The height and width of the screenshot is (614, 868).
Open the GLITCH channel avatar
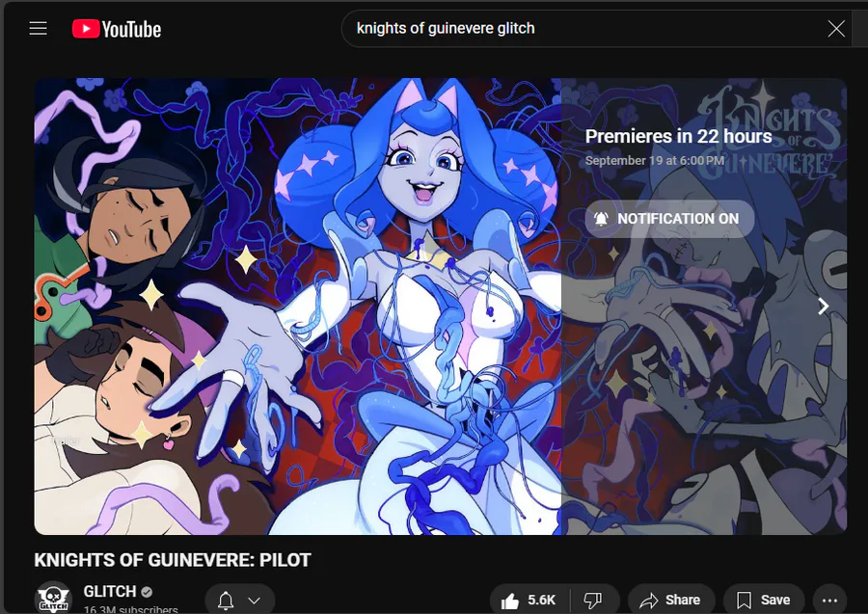coord(53,598)
